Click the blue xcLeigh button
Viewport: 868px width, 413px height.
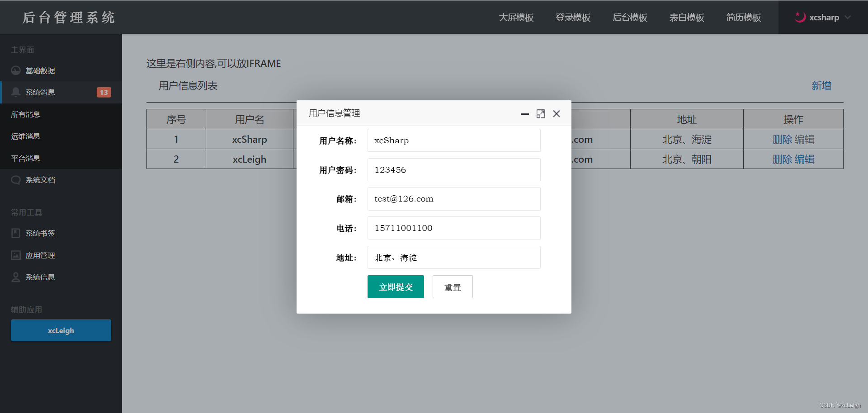point(61,330)
